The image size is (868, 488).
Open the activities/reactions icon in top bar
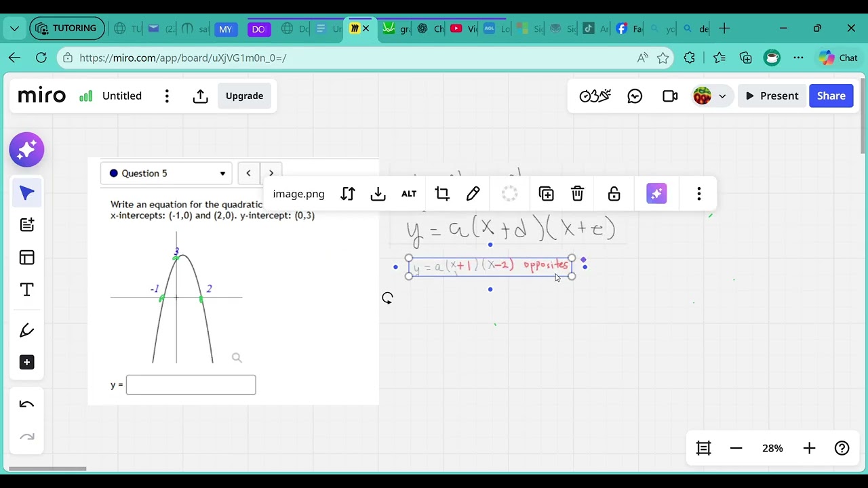coord(595,96)
